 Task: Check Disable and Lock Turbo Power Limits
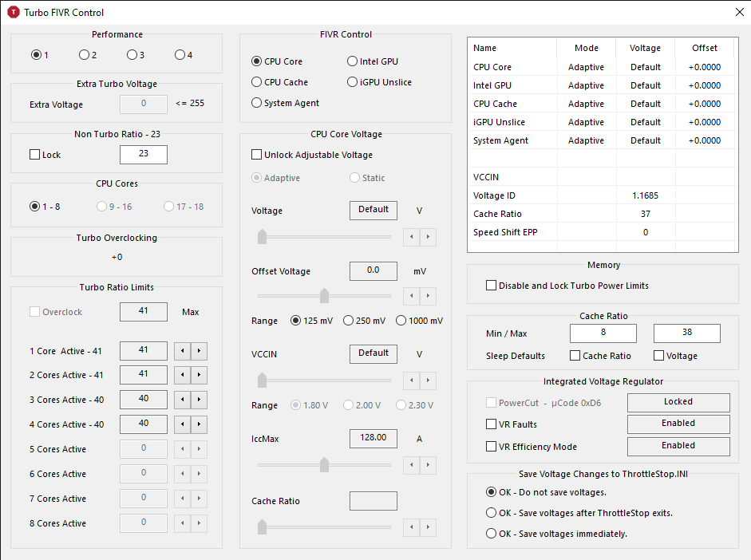(491, 286)
